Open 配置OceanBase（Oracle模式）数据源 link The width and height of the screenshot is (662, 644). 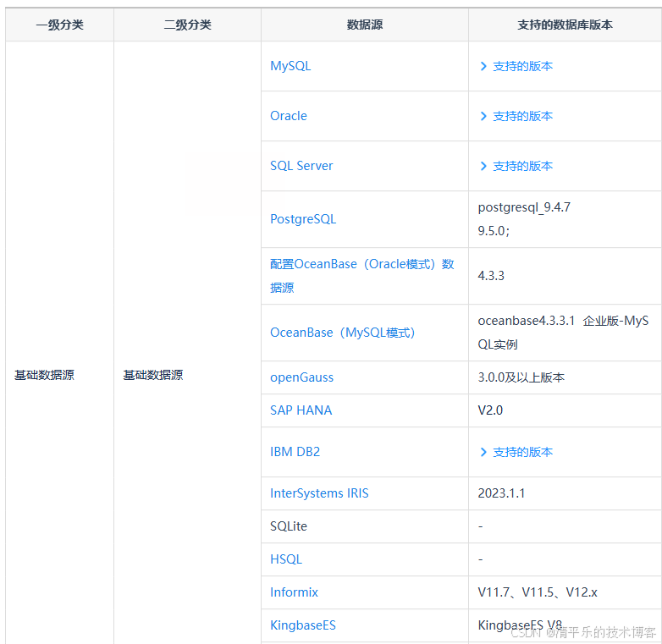tap(361, 276)
